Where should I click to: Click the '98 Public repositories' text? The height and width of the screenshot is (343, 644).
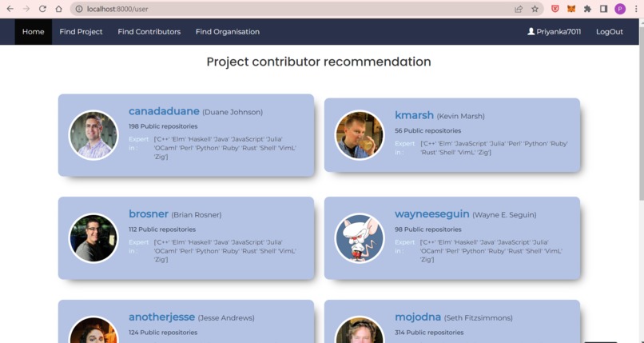click(x=428, y=229)
